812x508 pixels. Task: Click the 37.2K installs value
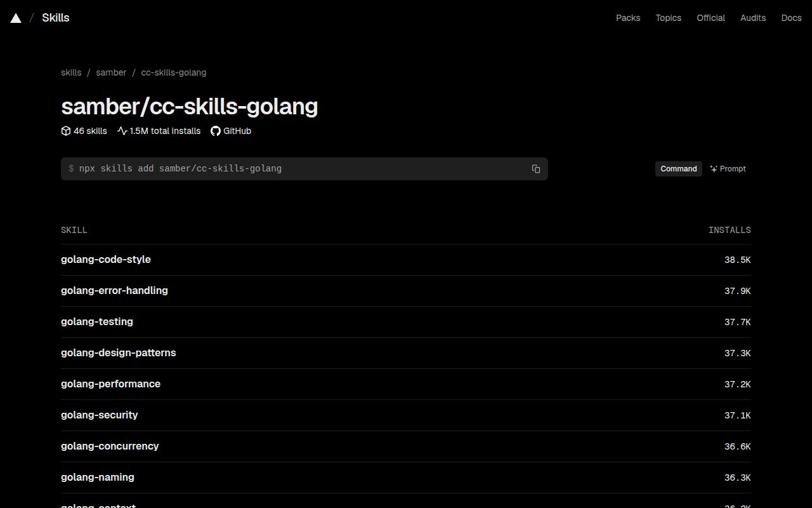tap(738, 384)
